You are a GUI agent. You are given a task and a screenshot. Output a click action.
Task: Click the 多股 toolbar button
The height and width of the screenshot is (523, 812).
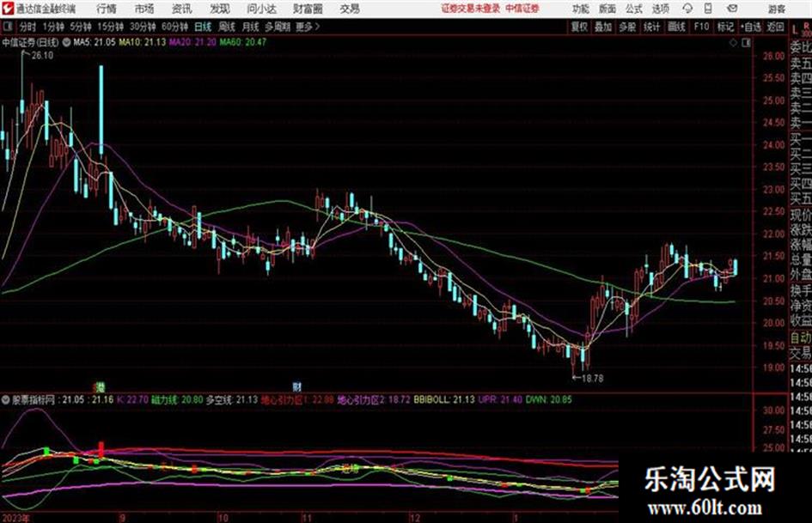[x=627, y=27]
